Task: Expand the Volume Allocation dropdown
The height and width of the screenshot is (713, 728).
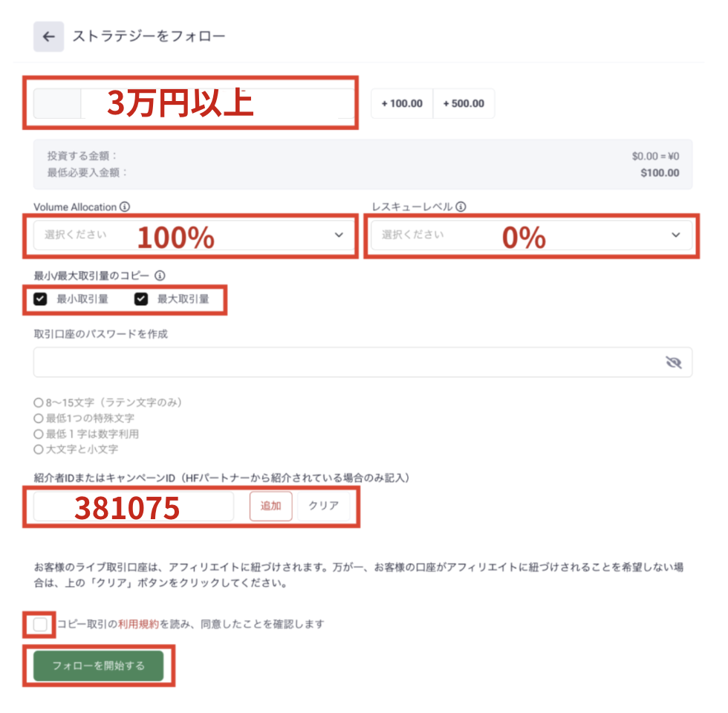Action: pos(194,235)
